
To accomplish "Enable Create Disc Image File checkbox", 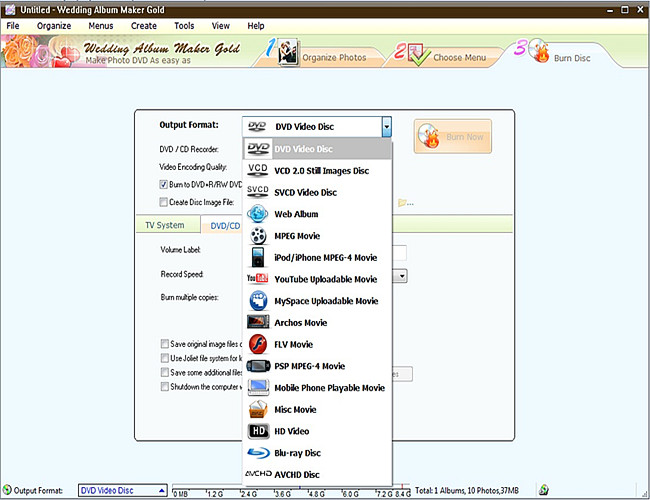I will tap(164, 203).
